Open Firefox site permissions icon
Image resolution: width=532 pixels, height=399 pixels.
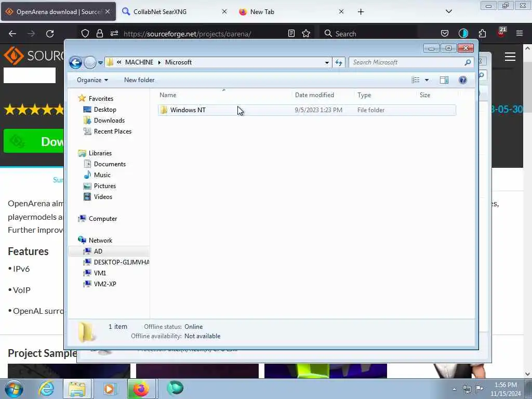click(114, 34)
